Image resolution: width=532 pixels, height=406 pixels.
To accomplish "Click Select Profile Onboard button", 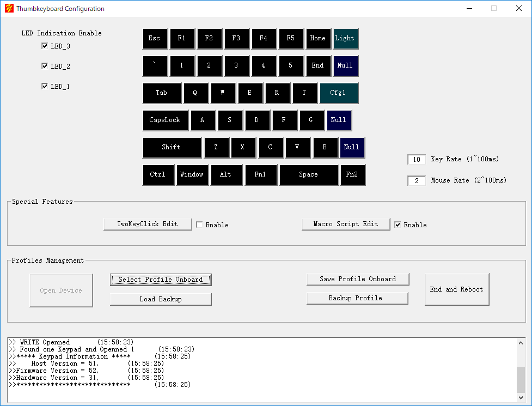I will 161,280.
